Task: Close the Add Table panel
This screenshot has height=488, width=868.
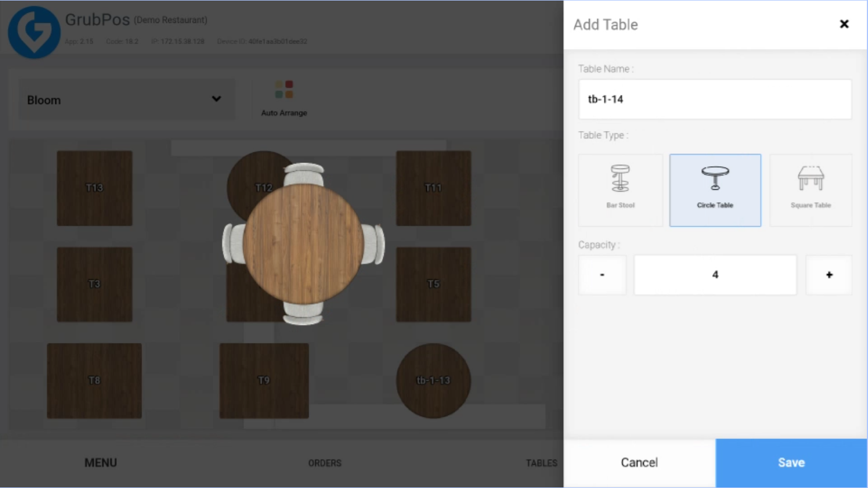Action: pyautogui.click(x=844, y=24)
